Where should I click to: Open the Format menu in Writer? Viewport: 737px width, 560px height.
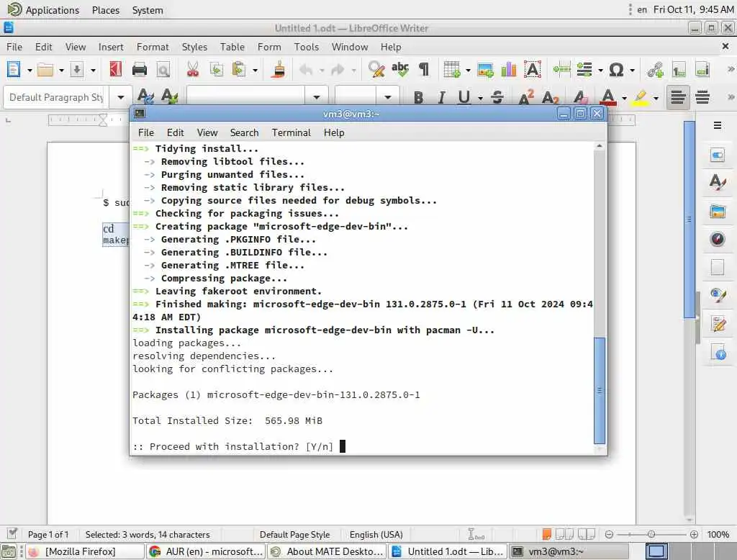153,47
